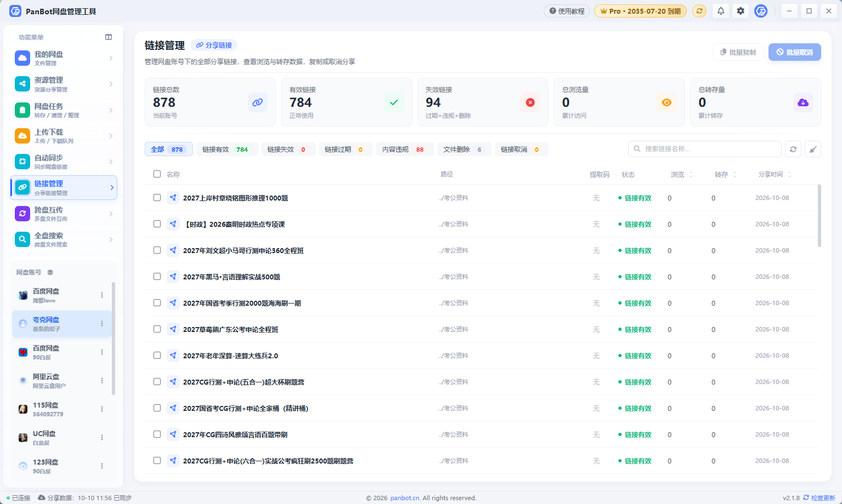Check the row 2027年刘文超小马哥行测申论360全程班
This screenshot has width=842, height=504.
click(x=157, y=250)
